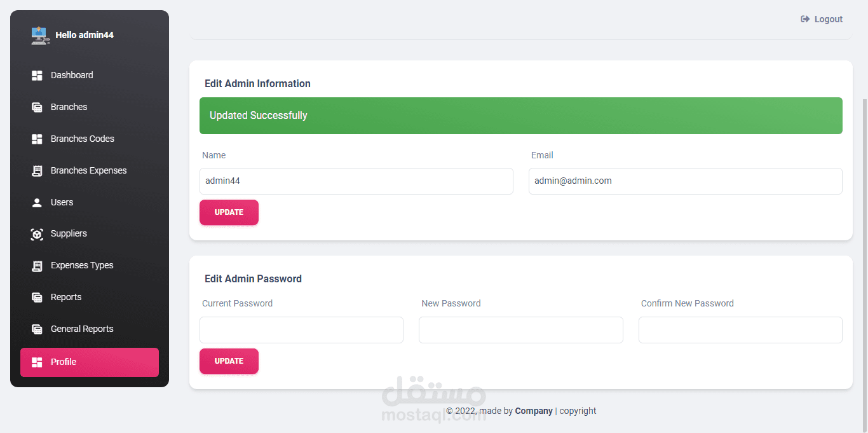The width and height of the screenshot is (868, 433).
Task: Click the General Reports icon
Action: tap(37, 329)
